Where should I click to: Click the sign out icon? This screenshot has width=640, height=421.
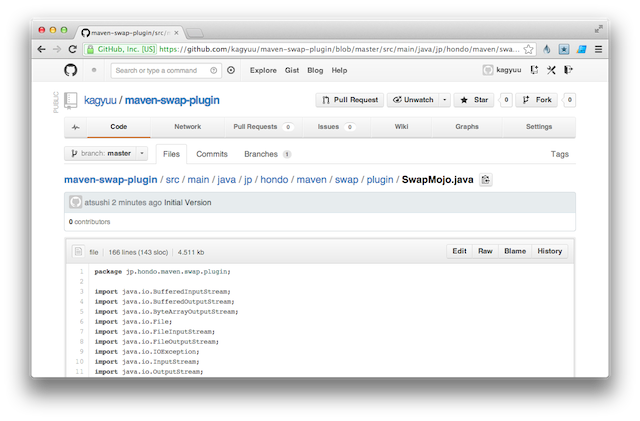[567, 70]
